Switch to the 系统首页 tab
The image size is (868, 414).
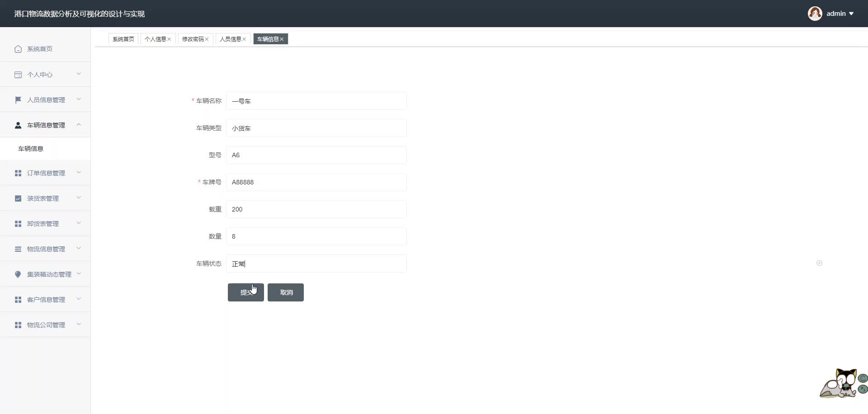[x=123, y=39]
